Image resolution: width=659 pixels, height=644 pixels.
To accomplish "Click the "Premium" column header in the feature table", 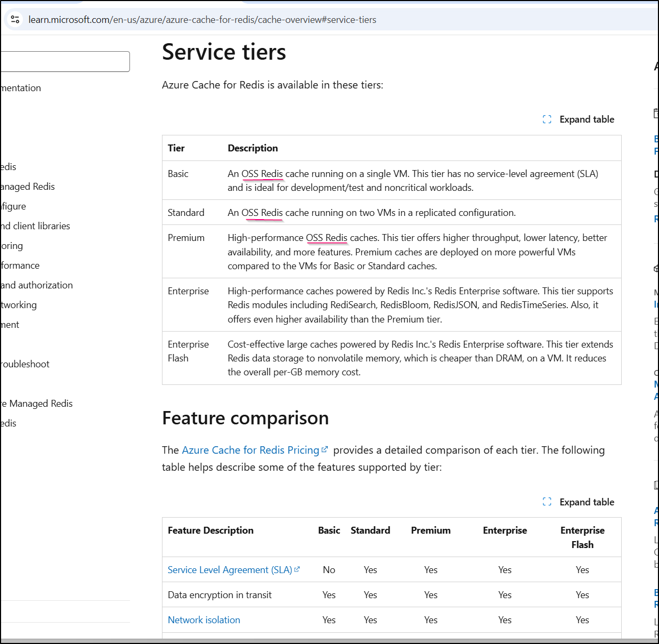I will pos(431,530).
